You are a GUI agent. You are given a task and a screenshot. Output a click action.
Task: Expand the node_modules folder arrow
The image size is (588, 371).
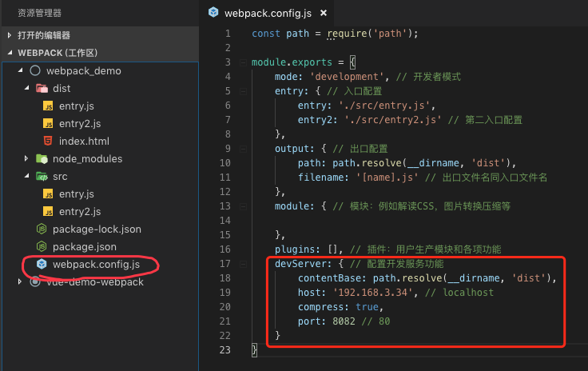coord(26,158)
